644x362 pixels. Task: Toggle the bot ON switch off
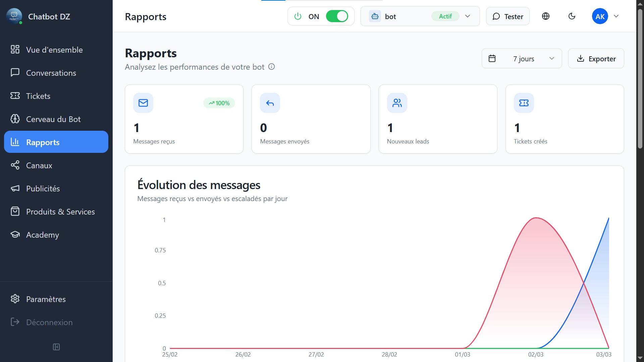coord(337,16)
